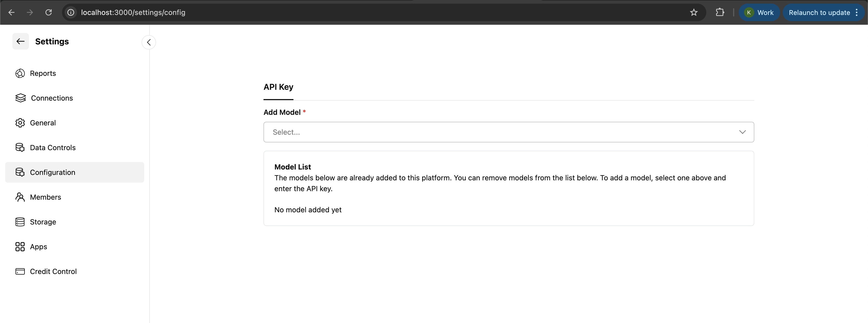Click the Members people icon

coord(20,197)
